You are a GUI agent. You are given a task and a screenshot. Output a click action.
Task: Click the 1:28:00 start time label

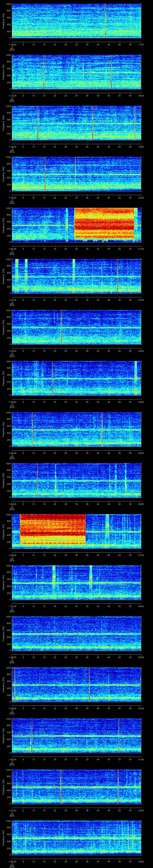click(12, 657)
